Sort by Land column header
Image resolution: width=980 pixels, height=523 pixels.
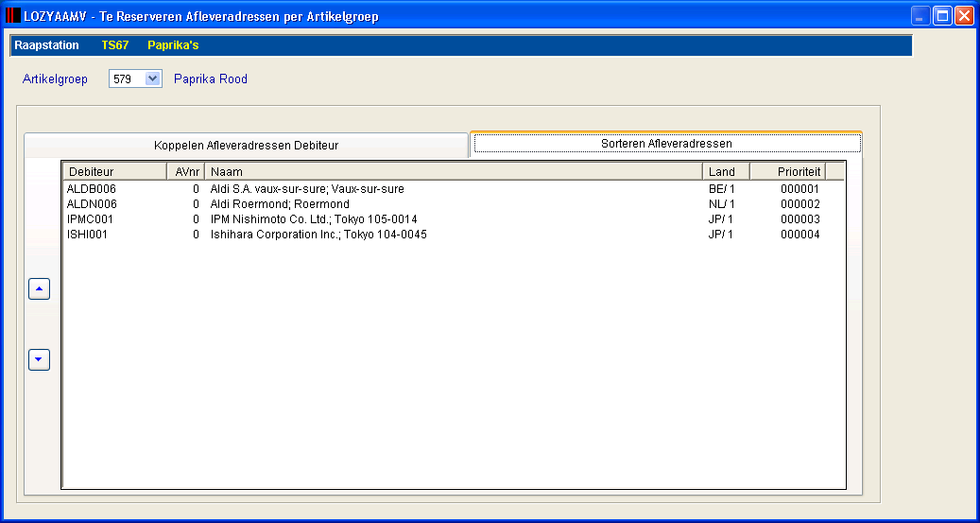pyautogui.click(x=726, y=171)
